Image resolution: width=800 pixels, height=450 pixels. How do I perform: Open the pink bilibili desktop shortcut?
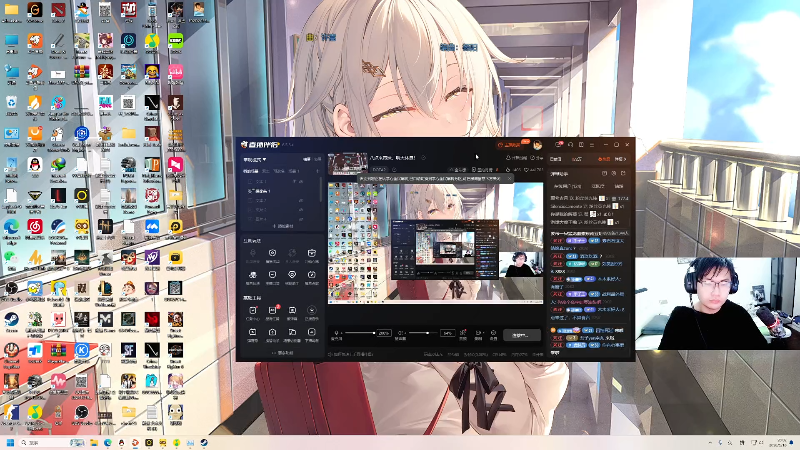pos(176,72)
